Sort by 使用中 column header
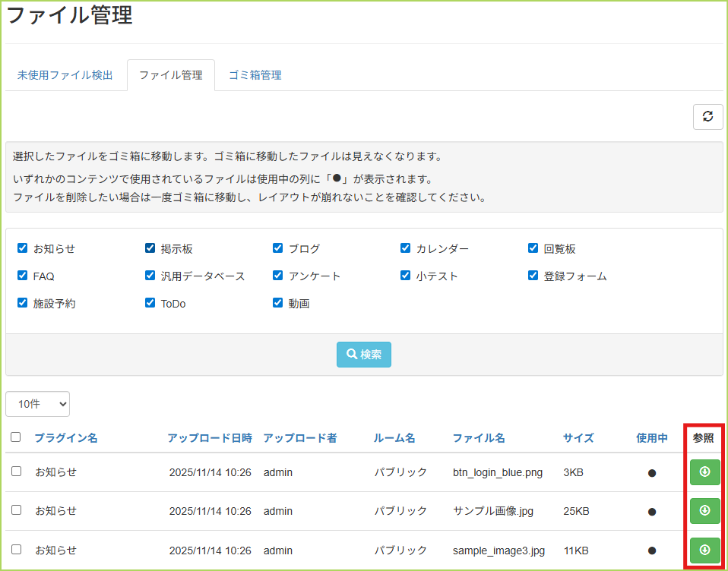728x571 pixels. (652, 438)
